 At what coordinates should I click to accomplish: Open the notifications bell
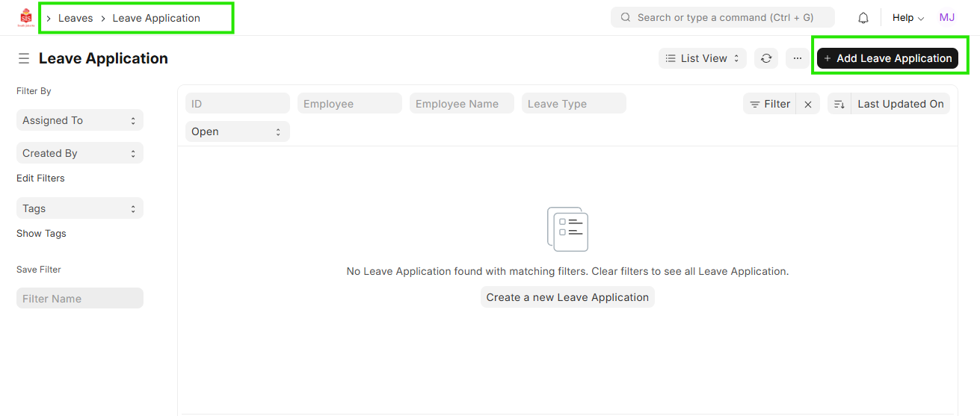click(x=863, y=18)
